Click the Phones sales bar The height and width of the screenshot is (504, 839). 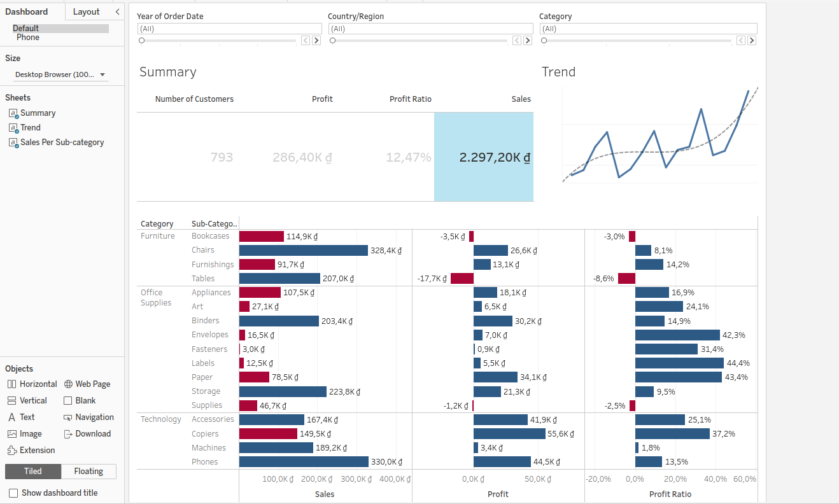(x=304, y=462)
